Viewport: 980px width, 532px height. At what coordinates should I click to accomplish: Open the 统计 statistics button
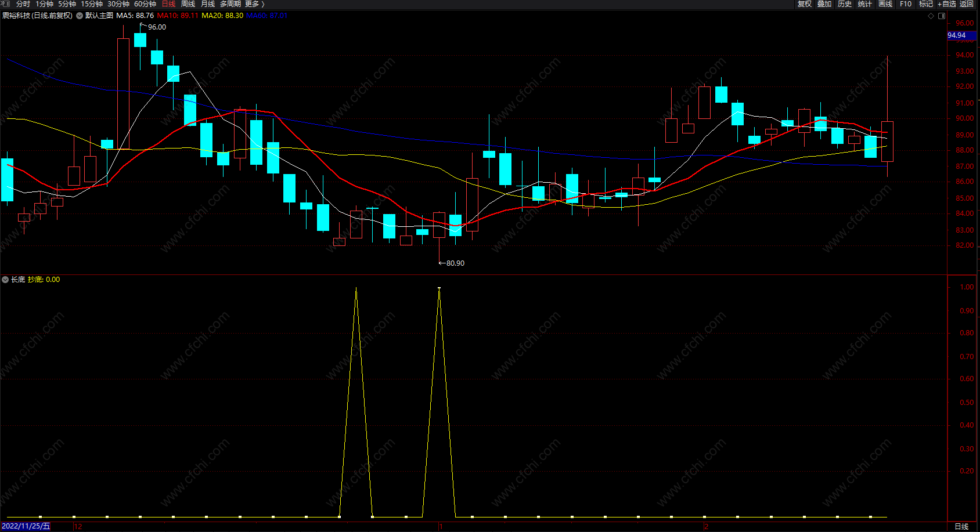point(865,4)
